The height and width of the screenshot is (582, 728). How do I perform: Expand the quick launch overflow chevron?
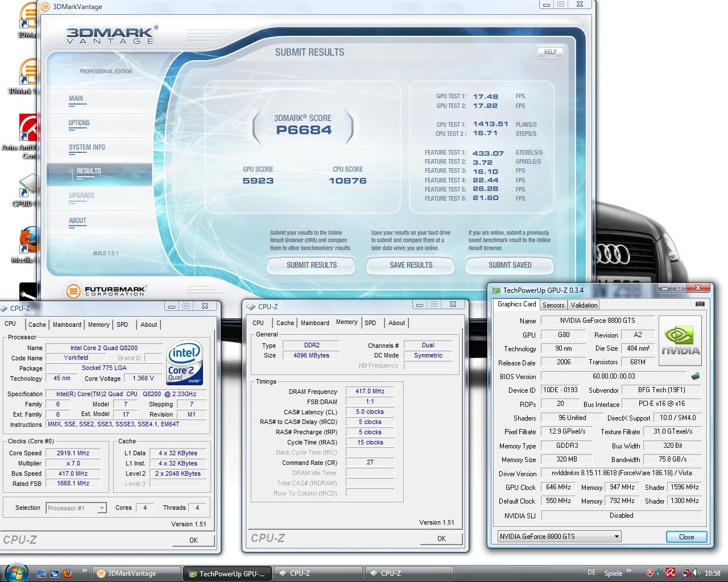pos(84,571)
